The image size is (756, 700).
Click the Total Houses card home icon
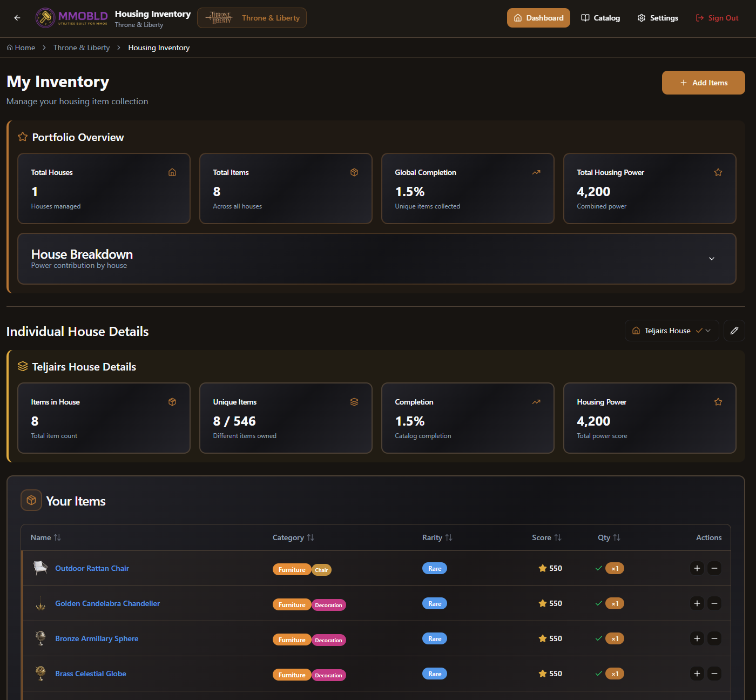click(x=172, y=172)
